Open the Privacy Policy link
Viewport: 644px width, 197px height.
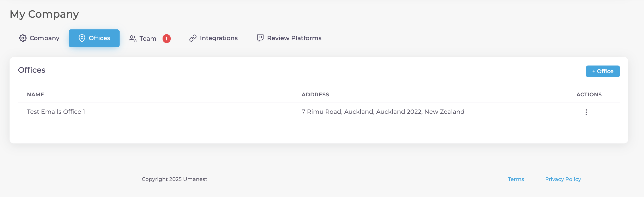[x=563, y=179]
